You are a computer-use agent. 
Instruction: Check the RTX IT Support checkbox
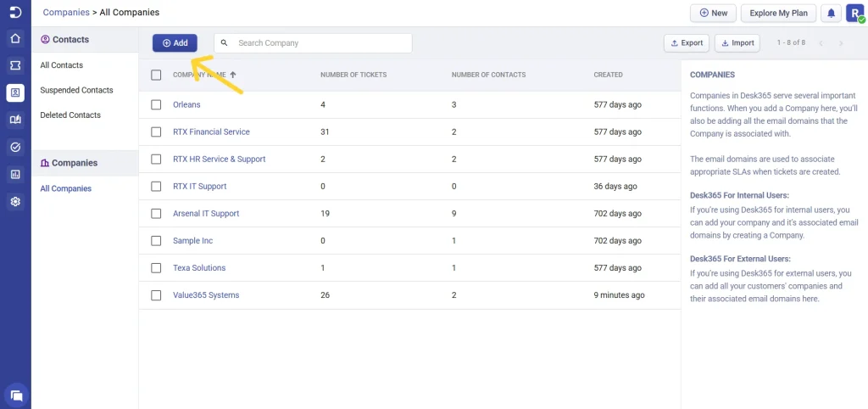(156, 186)
